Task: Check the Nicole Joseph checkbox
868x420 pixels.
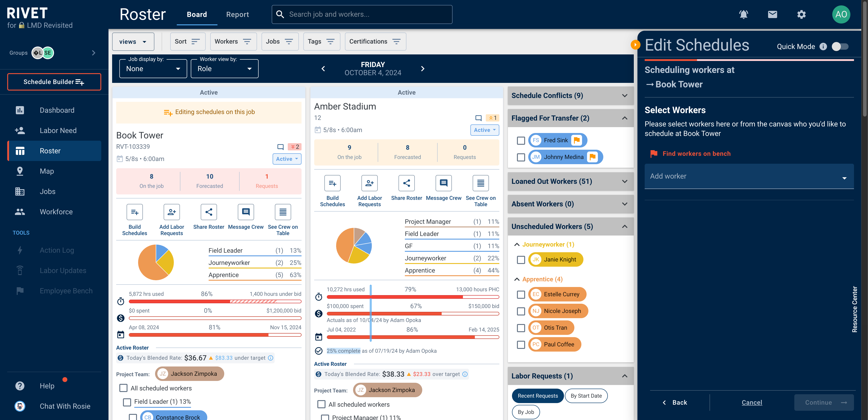Action: pos(521,311)
